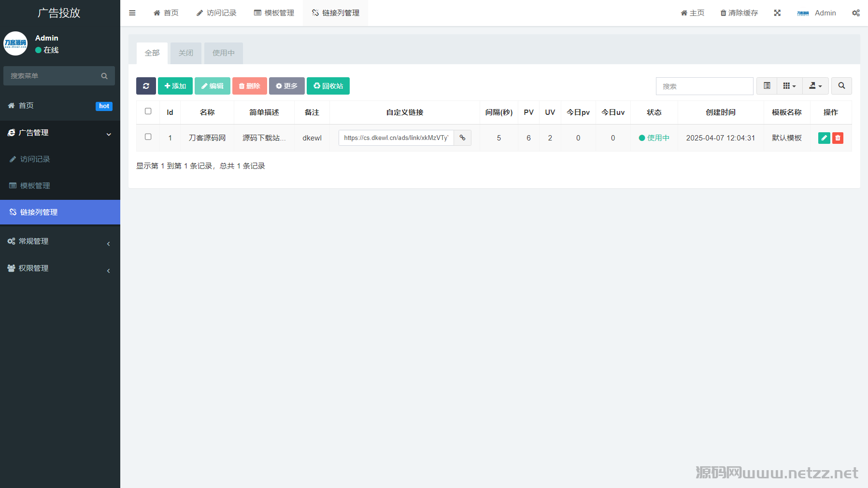Screen dimensions: 868x488
Task: Open the 首页 tab in the top bar
Action: (166, 13)
